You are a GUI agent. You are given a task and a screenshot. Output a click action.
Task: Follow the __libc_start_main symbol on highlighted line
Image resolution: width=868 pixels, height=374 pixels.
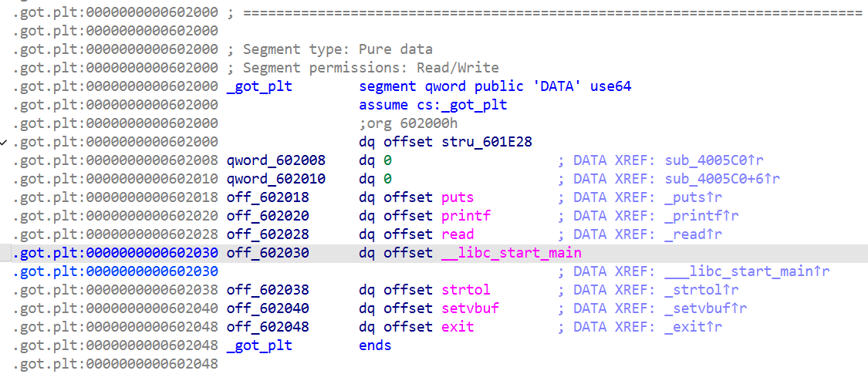point(512,253)
